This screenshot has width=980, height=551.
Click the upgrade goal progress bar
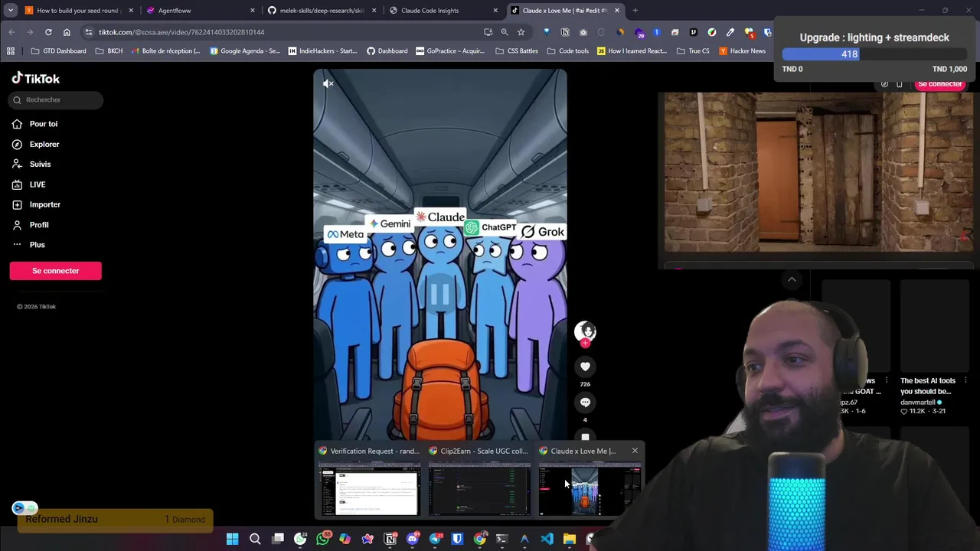pos(874,54)
